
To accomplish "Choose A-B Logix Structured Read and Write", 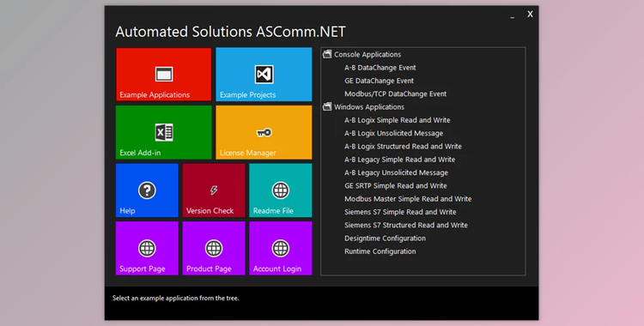I will (x=403, y=146).
